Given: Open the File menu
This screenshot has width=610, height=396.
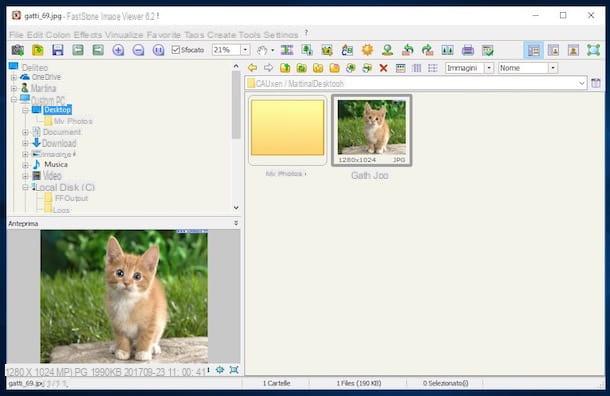Looking at the screenshot, I should click(x=16, y=35).
